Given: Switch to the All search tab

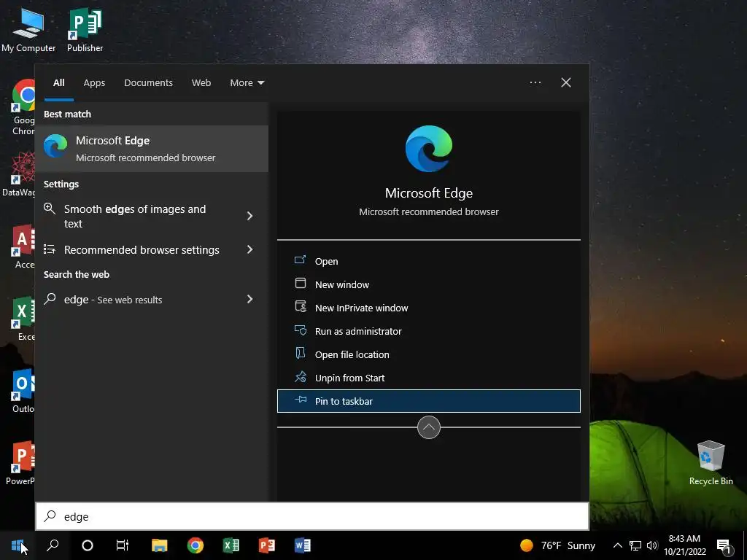Looking at the screenshot, I should click(58, 83).
